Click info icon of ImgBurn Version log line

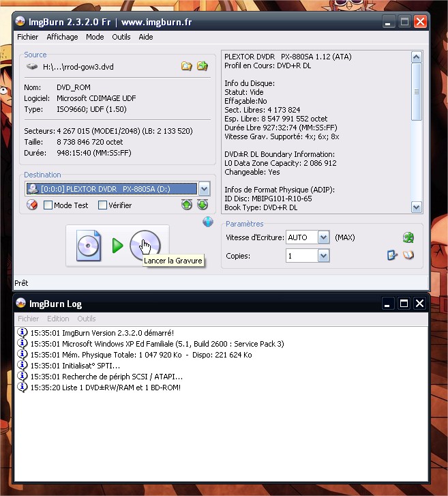pyautogui.click(x=22, y=332)
